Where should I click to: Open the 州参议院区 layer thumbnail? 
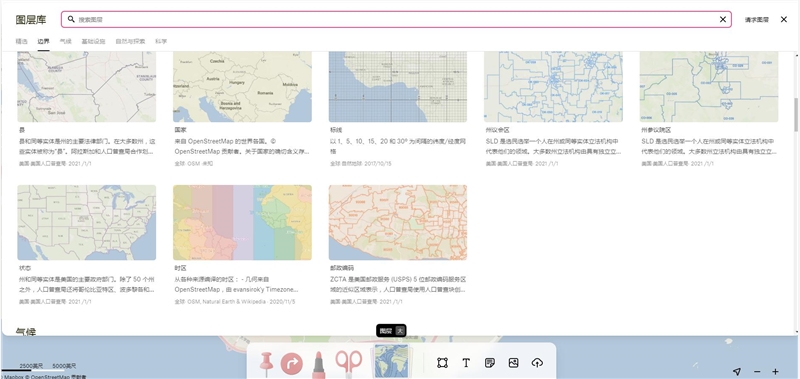(709, 86)
